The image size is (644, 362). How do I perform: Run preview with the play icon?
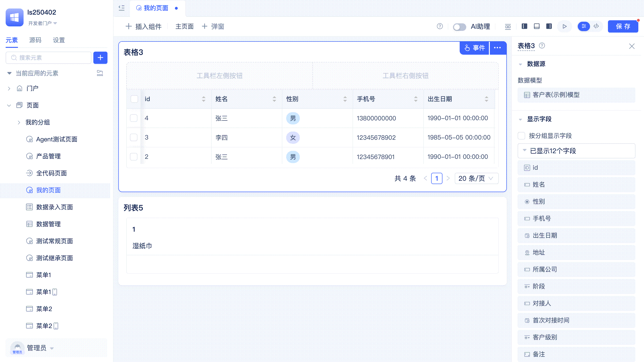(565, 26)
